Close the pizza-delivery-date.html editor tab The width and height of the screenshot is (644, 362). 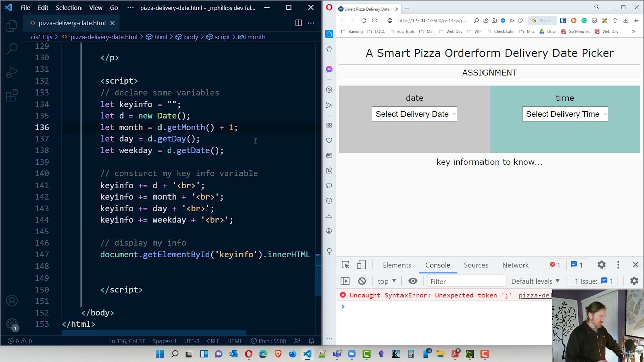pyautogui.click(x=112, y=23)
